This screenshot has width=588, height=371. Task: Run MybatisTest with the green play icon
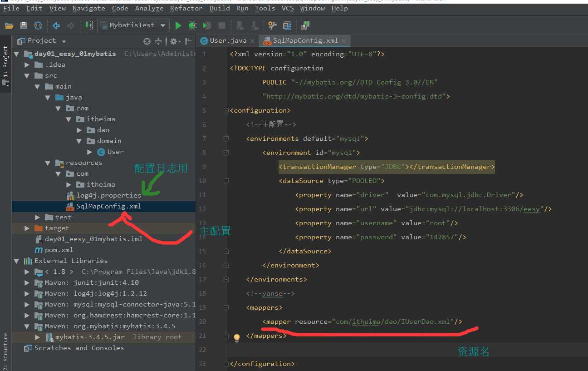178,25
